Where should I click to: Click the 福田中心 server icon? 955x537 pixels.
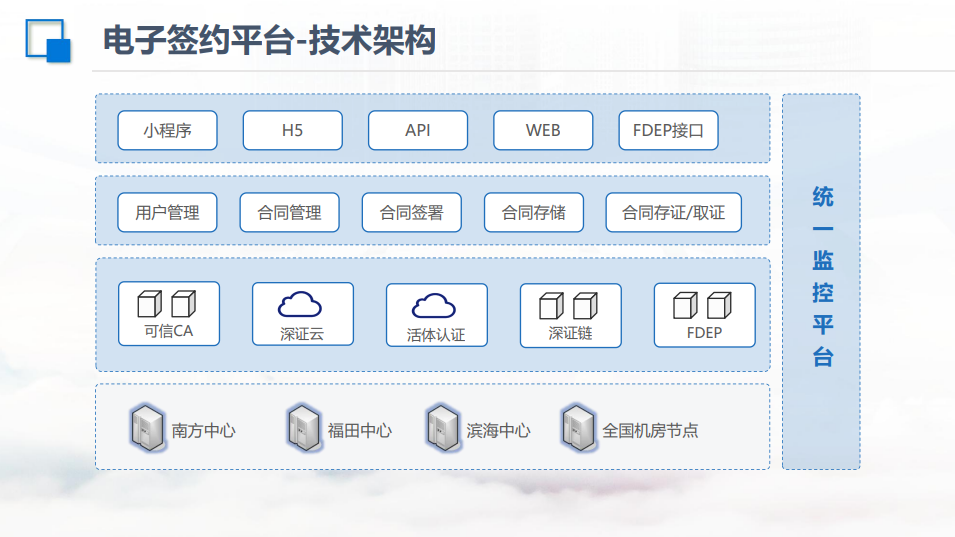303,427
